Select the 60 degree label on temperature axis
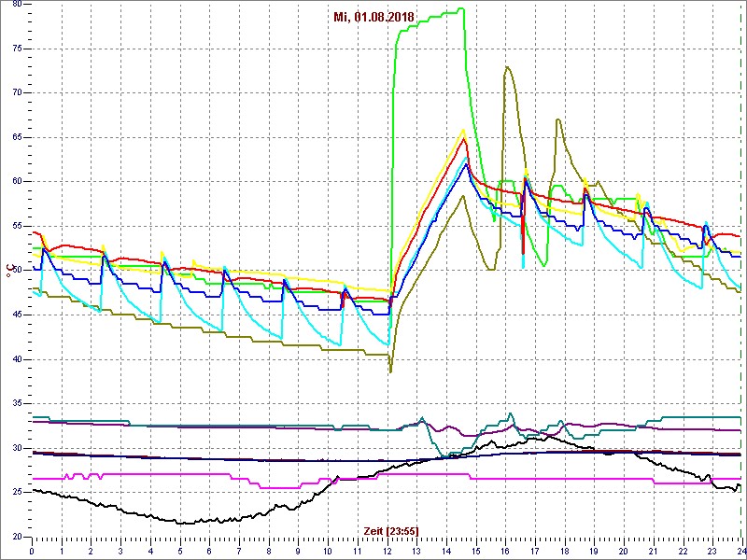Image resolution: width=747 pixels, height=560 pixels. [x=16, y=181]
